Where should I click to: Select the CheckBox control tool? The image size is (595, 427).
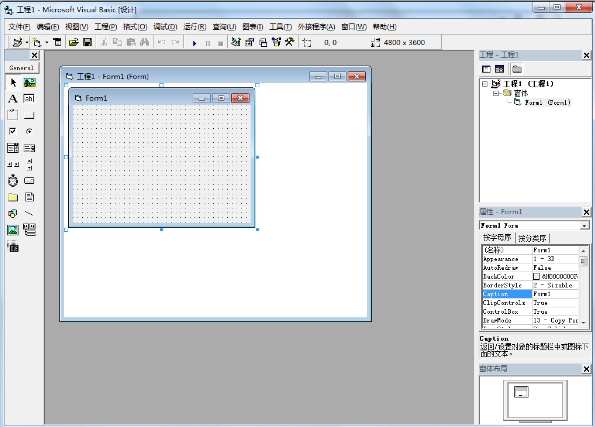click(13, 131)
